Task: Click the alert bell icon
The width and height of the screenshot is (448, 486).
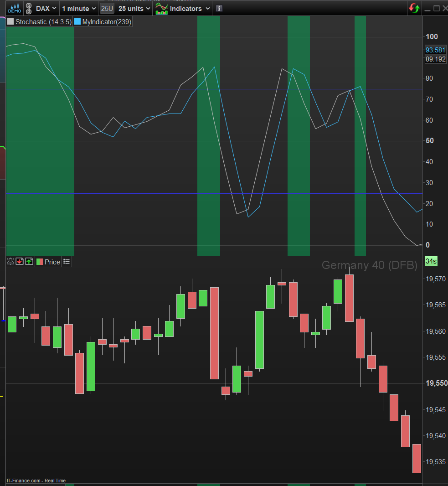Action: pyautogui.click(x=10, y=262)
